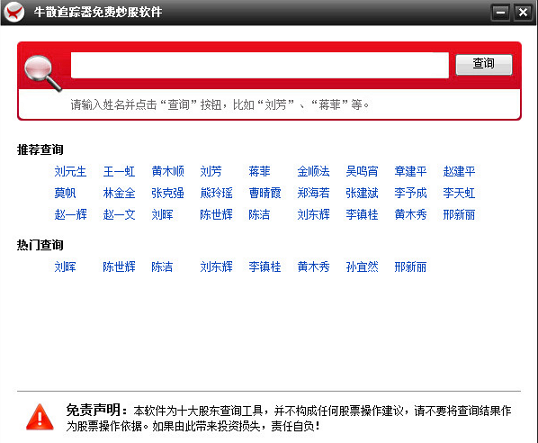538x443 pixels.
Task: Open the 金顺法 link
Action: click(x=313, y=171)
